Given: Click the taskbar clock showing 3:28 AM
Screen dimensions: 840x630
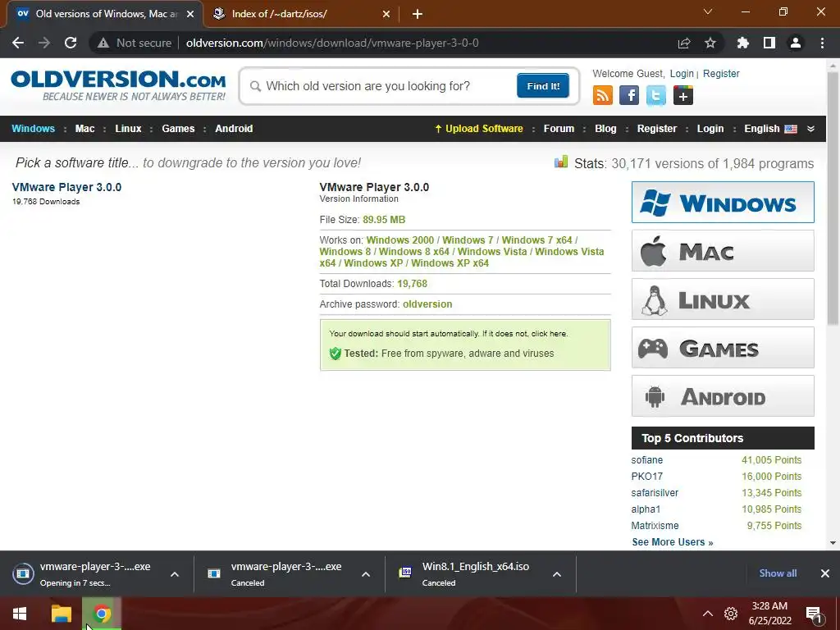Looking at the screenshot, I should click(x=769, y=614).
